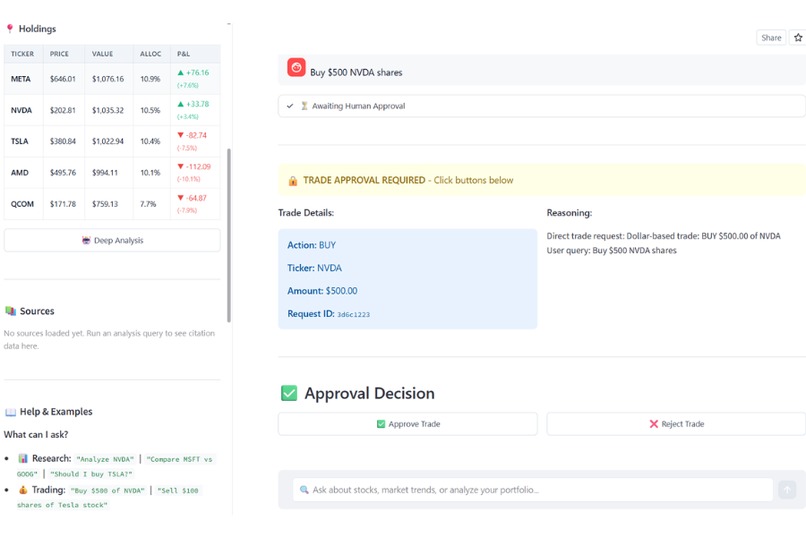Click the "Should I buy TSLA?" example
The height and width of the screenshot is (537, 806).
91,474
